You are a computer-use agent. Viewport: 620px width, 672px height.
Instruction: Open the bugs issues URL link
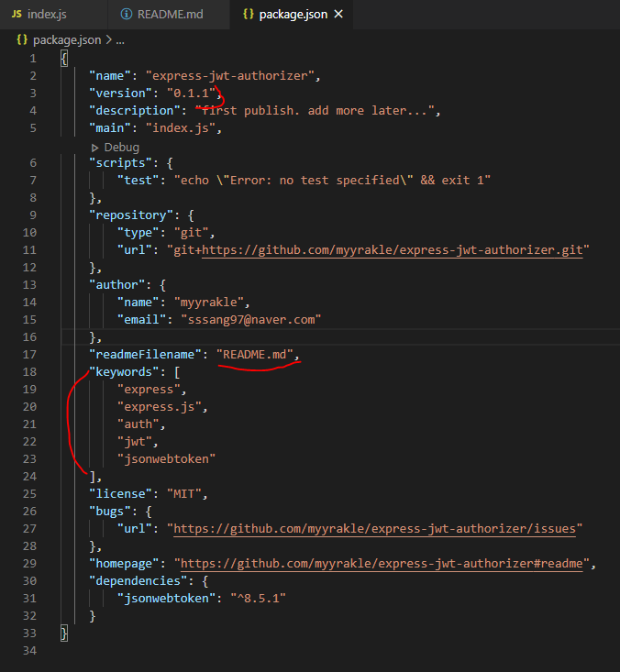tap(378, 529)
